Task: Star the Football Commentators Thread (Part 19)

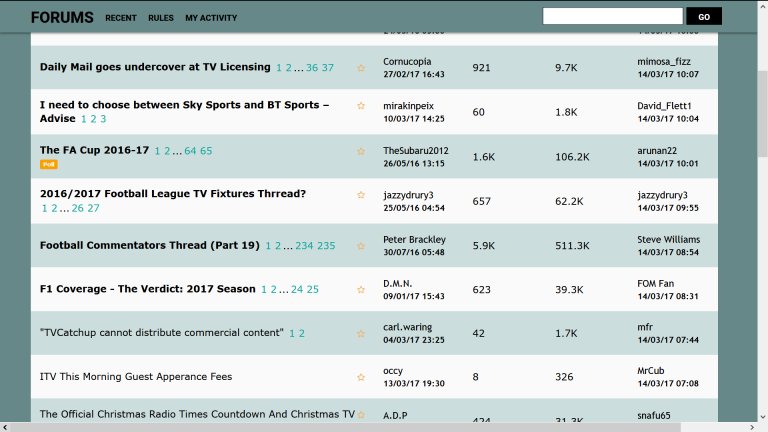Action: click(361, 245)
